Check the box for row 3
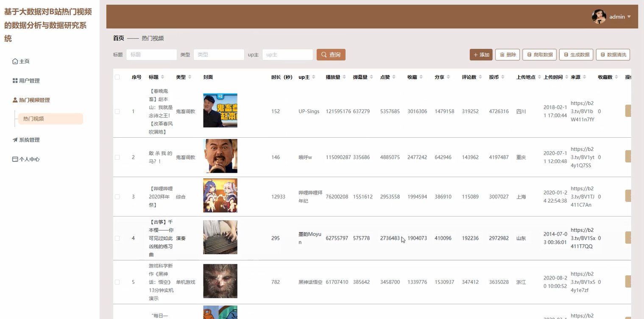 [x=117, y=197]
